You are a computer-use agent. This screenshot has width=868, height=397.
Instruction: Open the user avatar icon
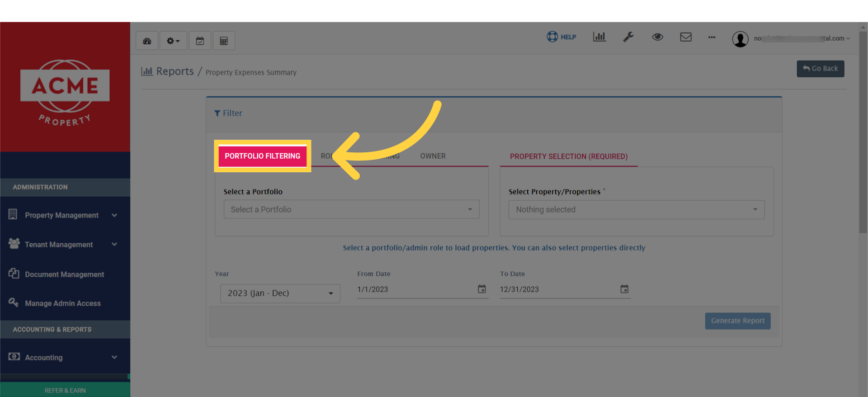click(x=740, y=39)
